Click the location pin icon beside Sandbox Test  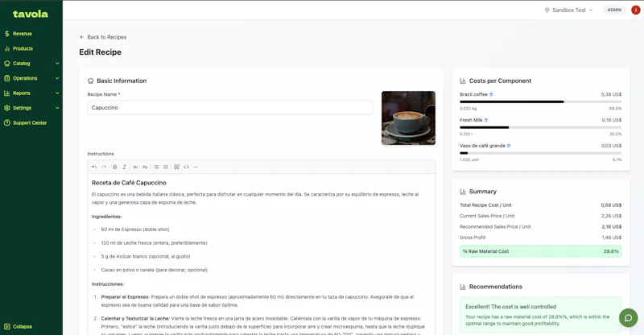point(547,10)
